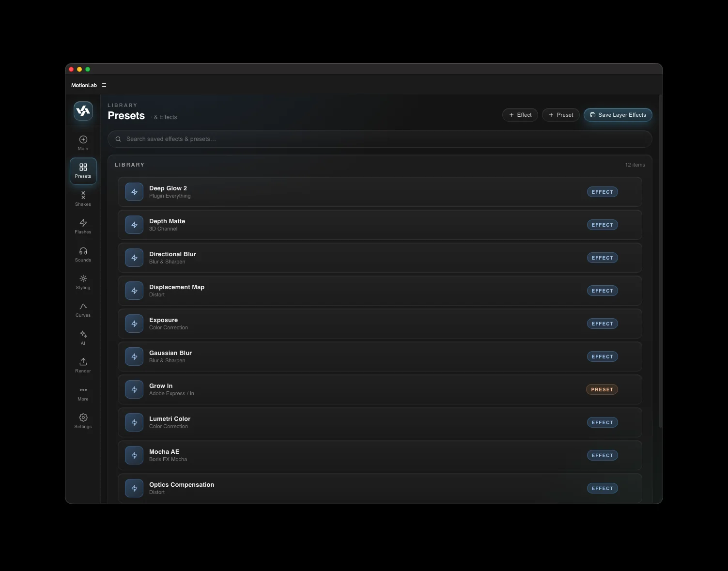The width and height of the screenshot is (728, 571).
Task: Click the Plugin Everything subtitle
Action: coord(170,196)
